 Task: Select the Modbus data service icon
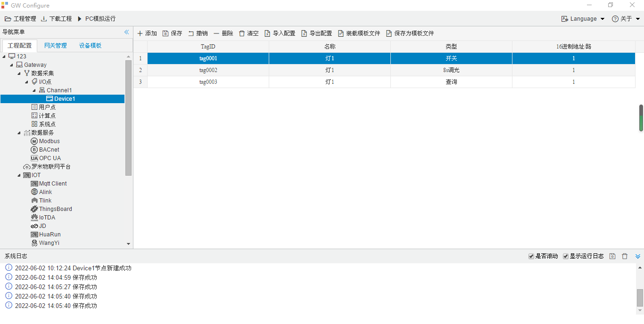click(x=34, y=141)
